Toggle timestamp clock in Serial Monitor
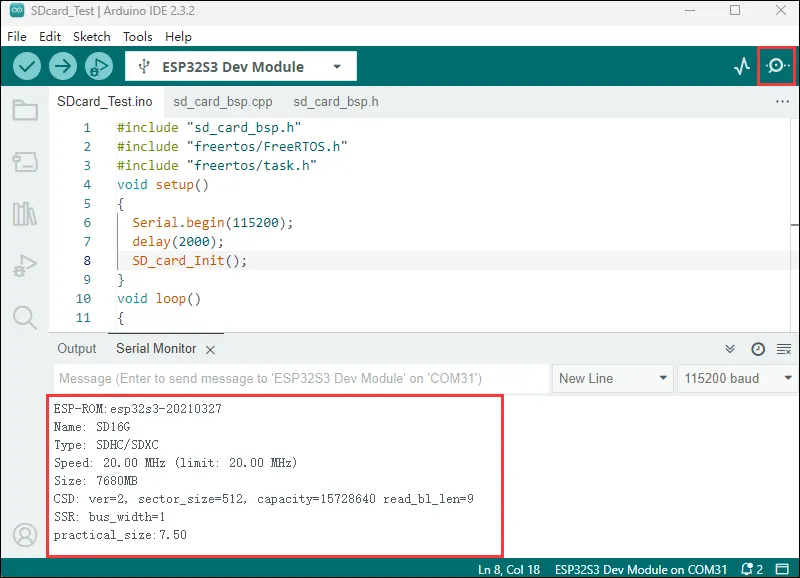The width and height of the screenshot is (800, 578). (x=758, y=349)
